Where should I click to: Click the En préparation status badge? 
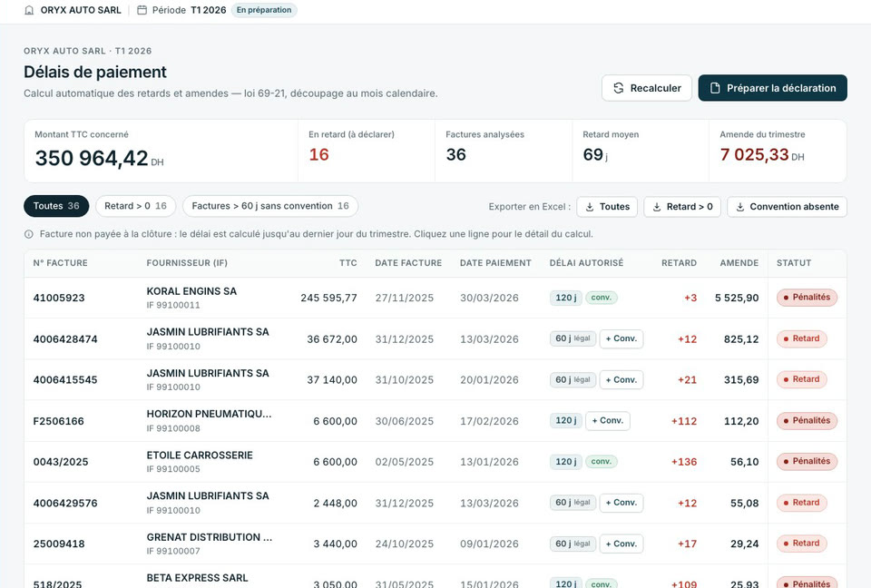(264, 10)
